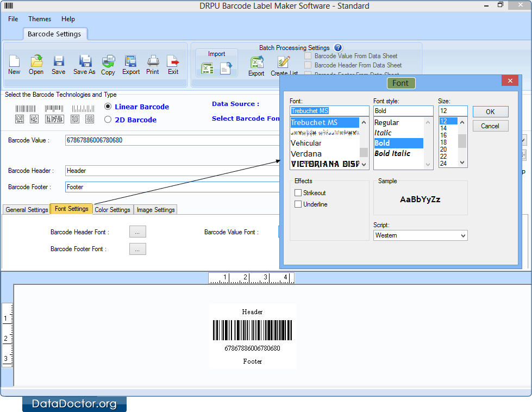Browse for Barcode Header Font
This screenshot has width=532, height=412.
137,232
